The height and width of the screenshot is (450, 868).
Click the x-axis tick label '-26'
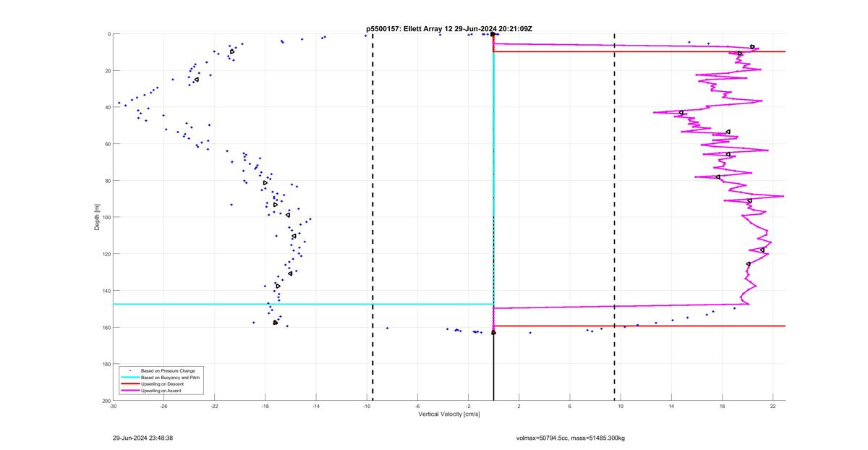click(163, 407)
